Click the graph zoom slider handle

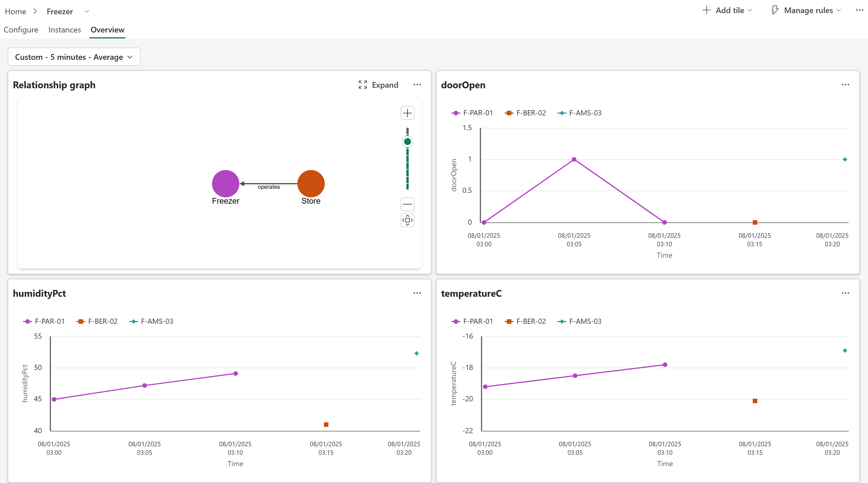click(407, 142)
